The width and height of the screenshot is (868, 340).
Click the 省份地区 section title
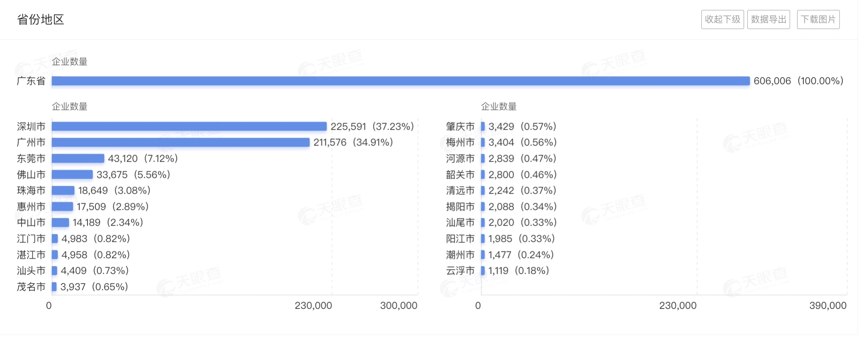tap(41, 19)
